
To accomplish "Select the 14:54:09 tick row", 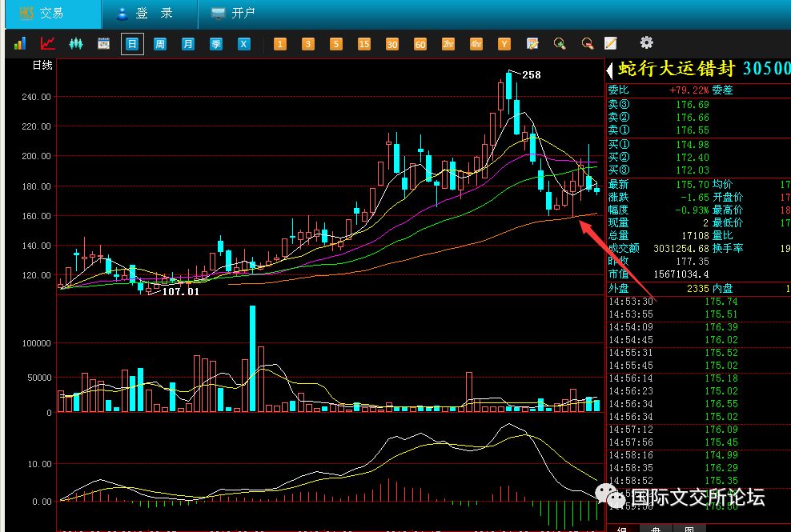I will click(x=698, y=327).
